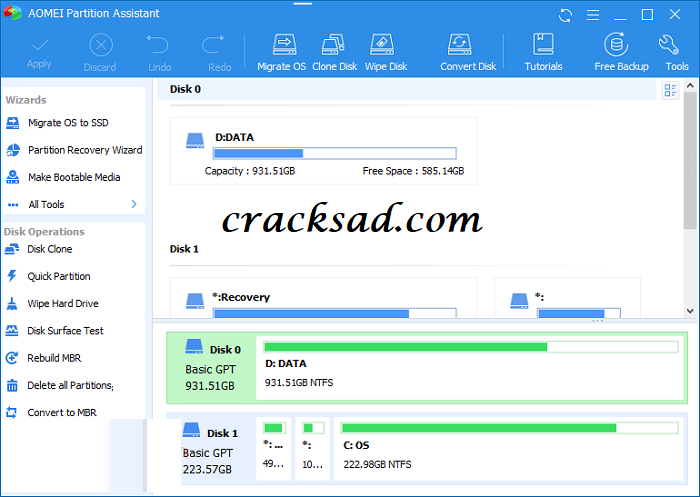Click the Migrate OS to SSD sidebar icon
This screenshot has width=700, height=497.
[x=12, y=123]
